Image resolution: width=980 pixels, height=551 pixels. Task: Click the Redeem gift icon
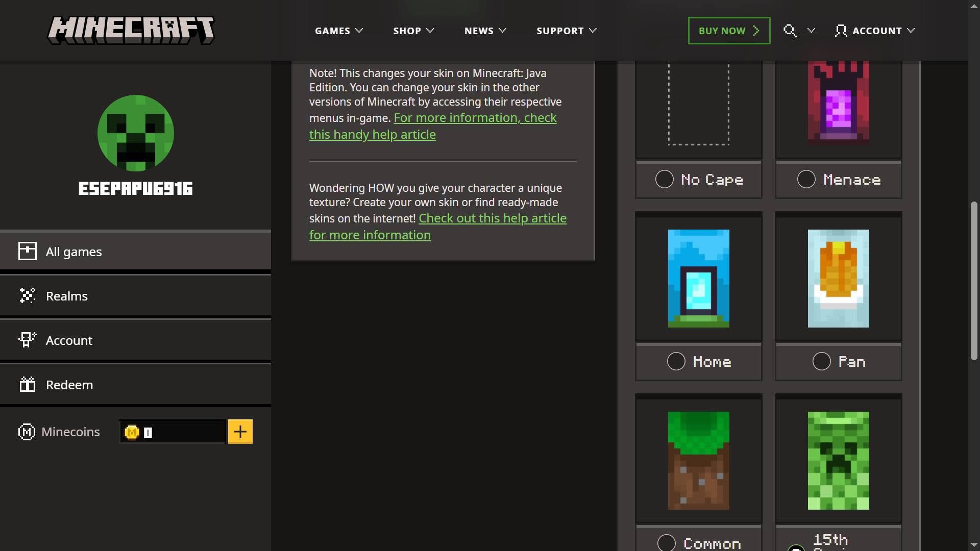point(28,384)
